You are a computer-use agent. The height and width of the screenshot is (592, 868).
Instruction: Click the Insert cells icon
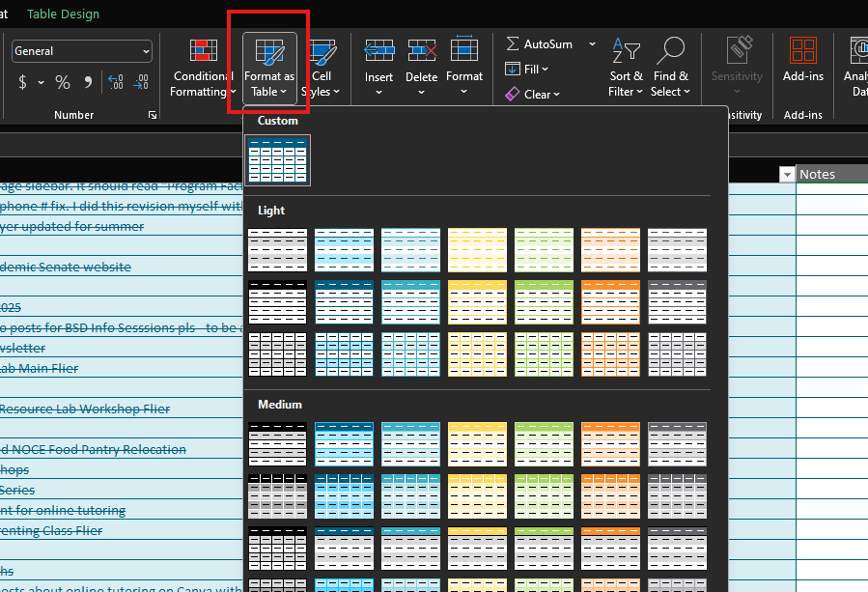[x=378, y=51]
